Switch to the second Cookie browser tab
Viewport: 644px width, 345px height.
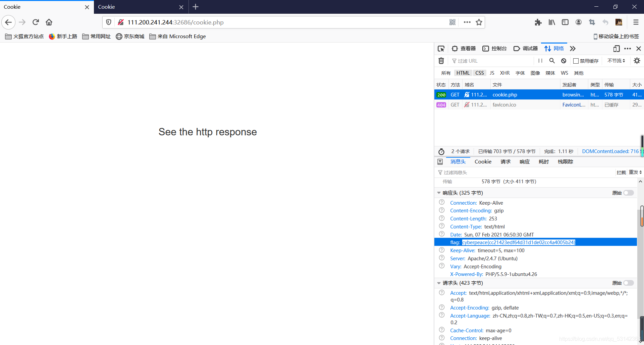pos(141,7)
